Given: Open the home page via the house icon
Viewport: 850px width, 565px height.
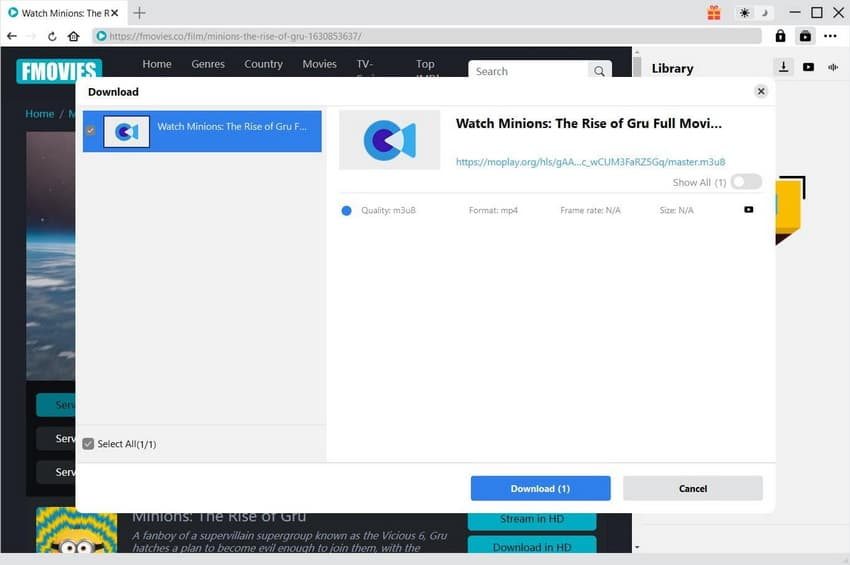Looking at the screenshot, I should [74, 36].
